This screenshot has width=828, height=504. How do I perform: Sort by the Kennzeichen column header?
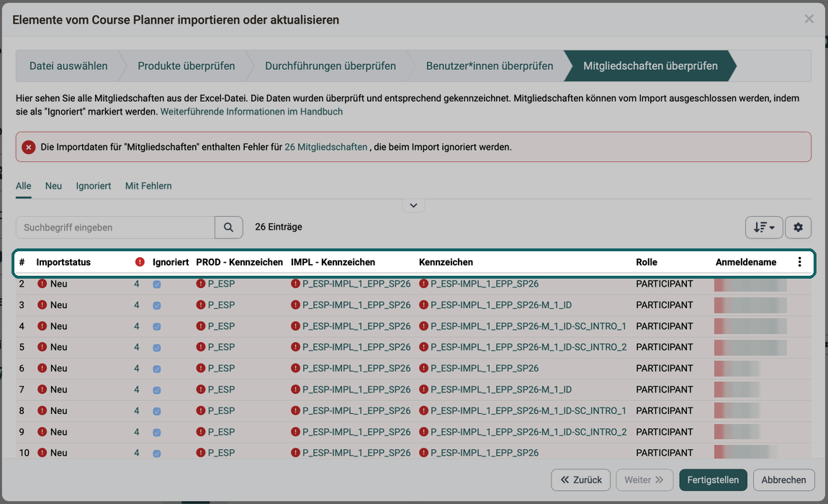click(x=446, y=262)
